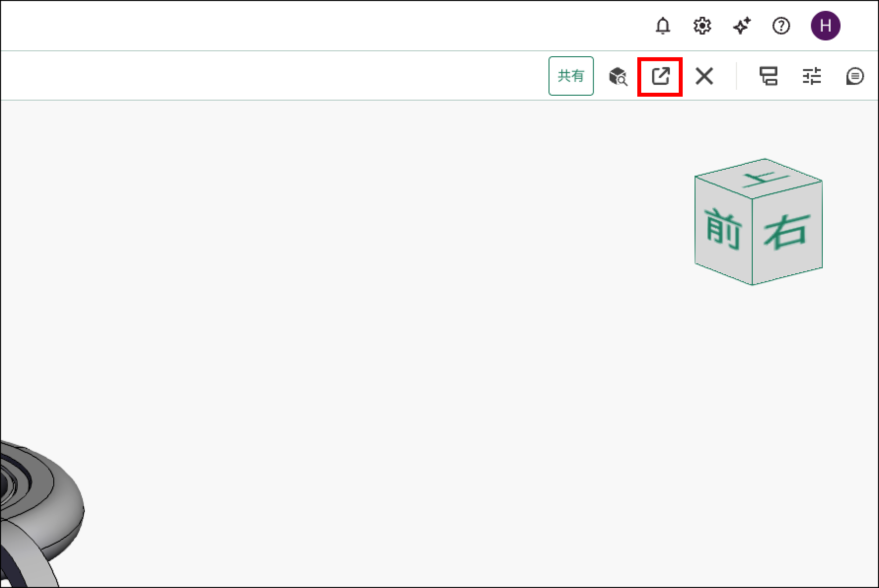Select the 右 face of view cube
This screenshot has width=879, height=588.
(787, 232)
